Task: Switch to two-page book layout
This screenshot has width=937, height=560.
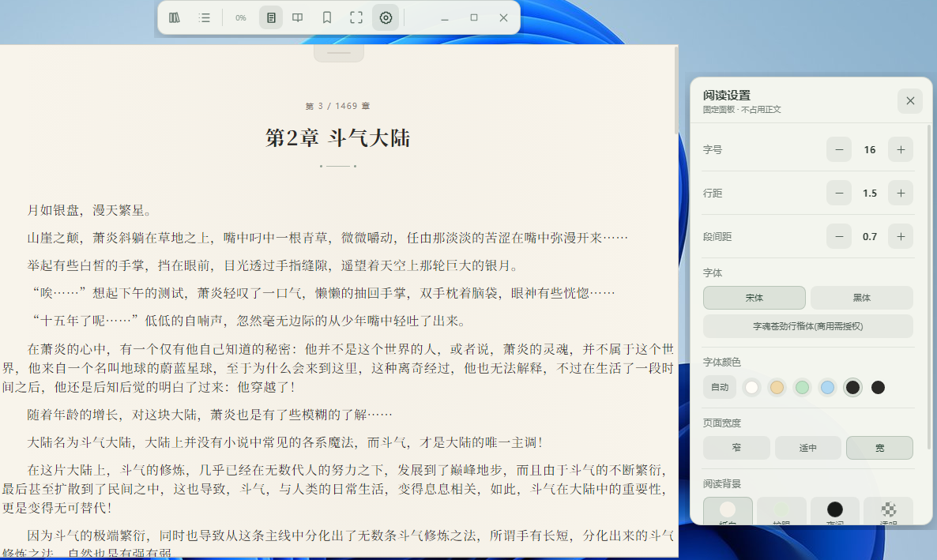Action: [x=298, y=18]
